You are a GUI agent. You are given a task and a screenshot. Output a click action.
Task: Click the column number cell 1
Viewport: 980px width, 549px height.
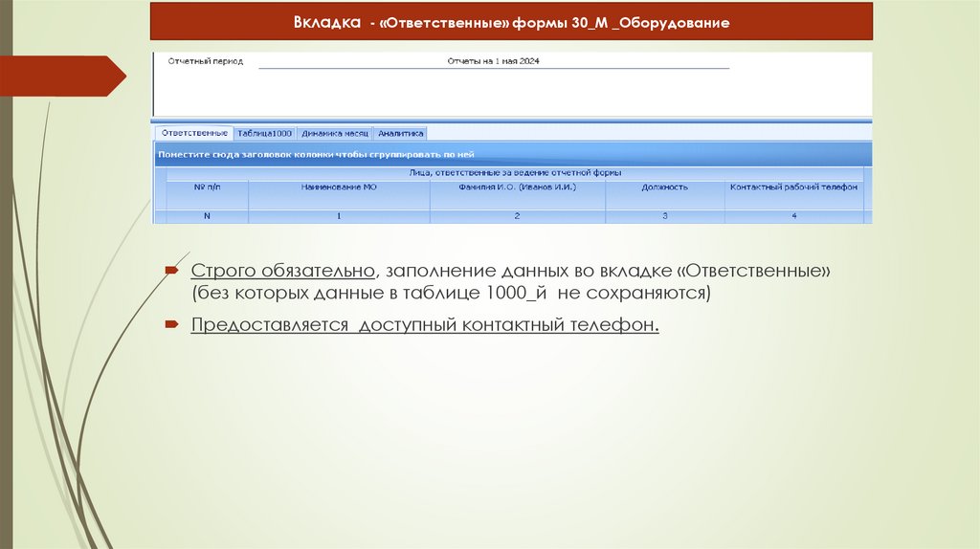[x=339, y=216]
